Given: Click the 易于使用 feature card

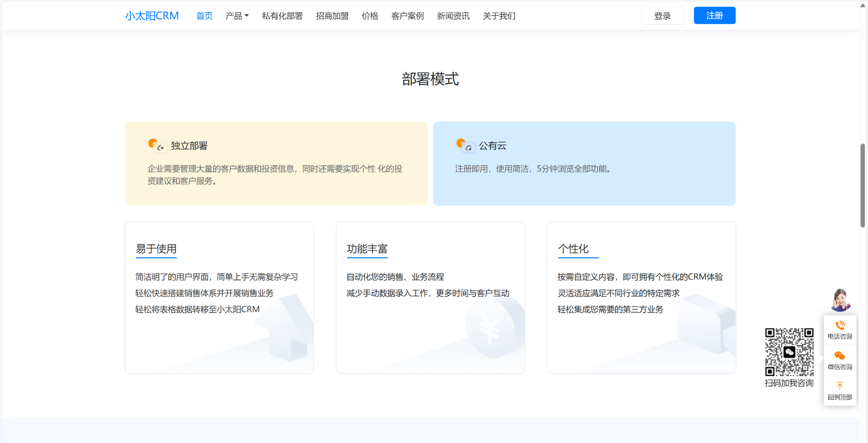Looking at the screenshot, I should (219, 298).
